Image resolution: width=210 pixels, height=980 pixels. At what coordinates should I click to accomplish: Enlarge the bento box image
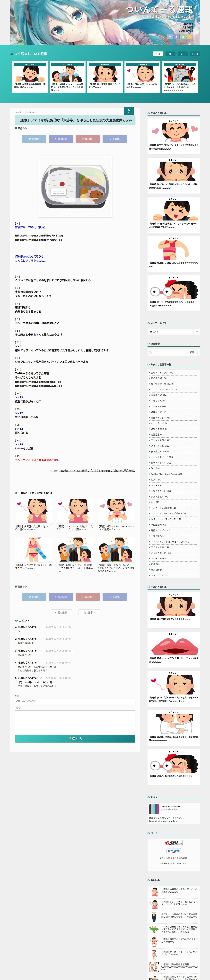(75, 186)
